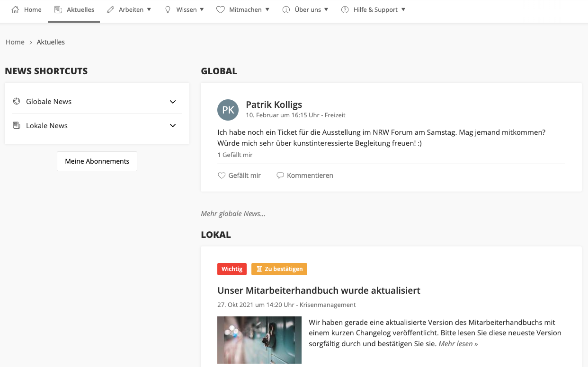
Task: Click the heart icon beside Mitmachen
Action: [220, 9]
